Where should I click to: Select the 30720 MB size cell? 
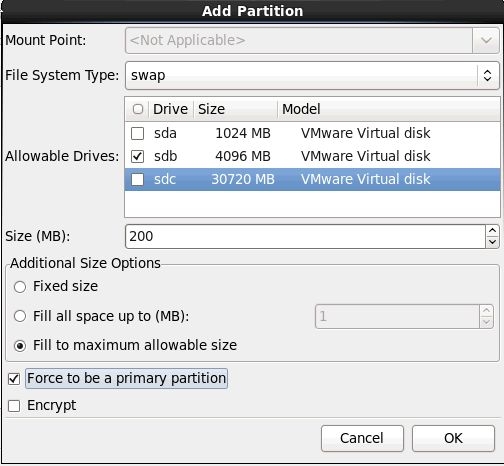(243, 179)
